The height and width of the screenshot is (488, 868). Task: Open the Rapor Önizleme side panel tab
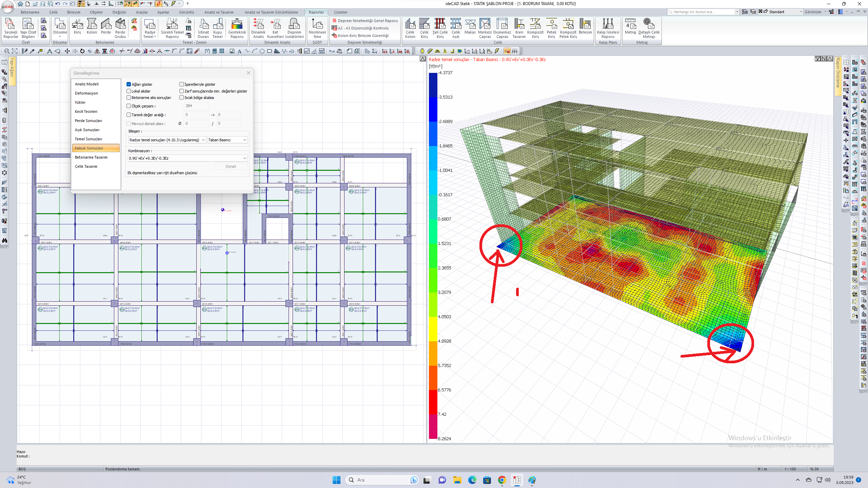[x=837, y=76]
